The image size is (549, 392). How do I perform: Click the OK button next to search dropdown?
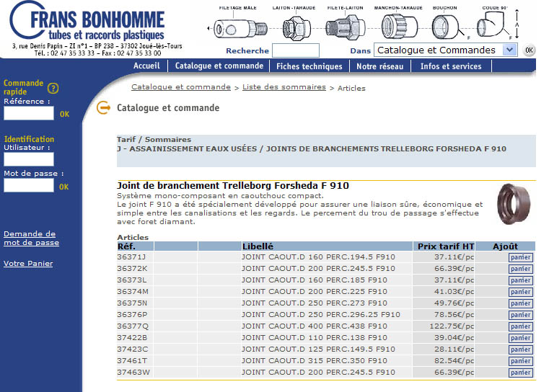point(529,50)
